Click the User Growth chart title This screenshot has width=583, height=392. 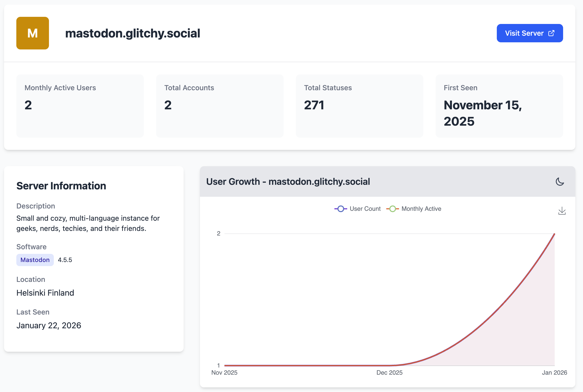point(288,182)
